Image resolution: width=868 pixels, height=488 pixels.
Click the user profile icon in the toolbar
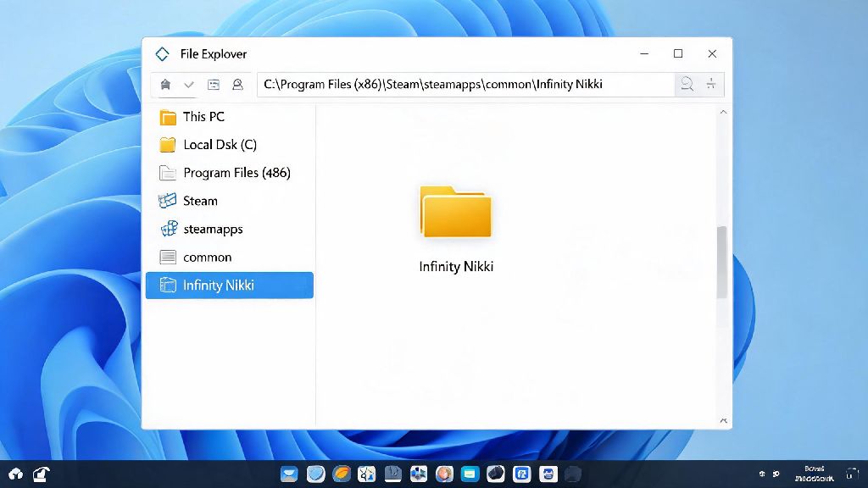pyautogui.click(x=237, y=85)
